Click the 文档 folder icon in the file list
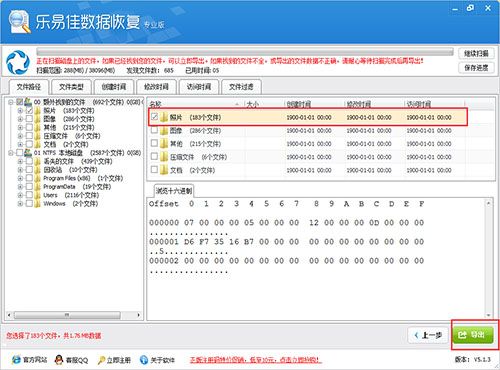500x370 pixels. tap(164, 170)
